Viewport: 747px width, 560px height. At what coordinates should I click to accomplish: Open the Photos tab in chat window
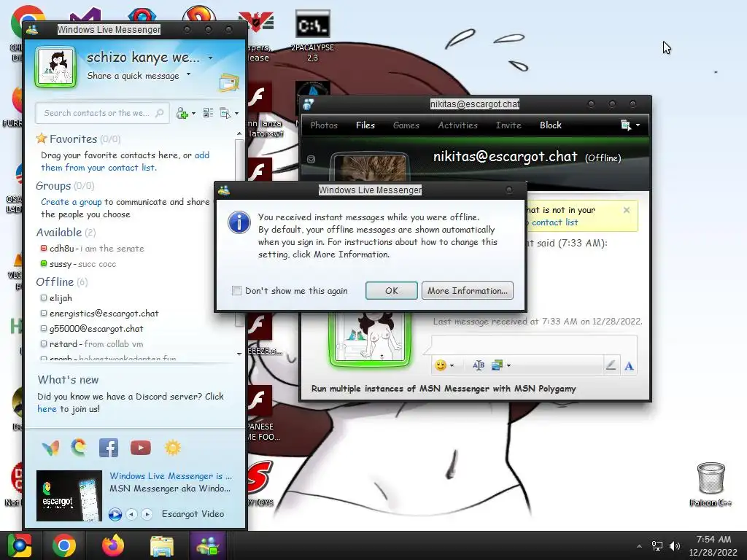[324, 125]
